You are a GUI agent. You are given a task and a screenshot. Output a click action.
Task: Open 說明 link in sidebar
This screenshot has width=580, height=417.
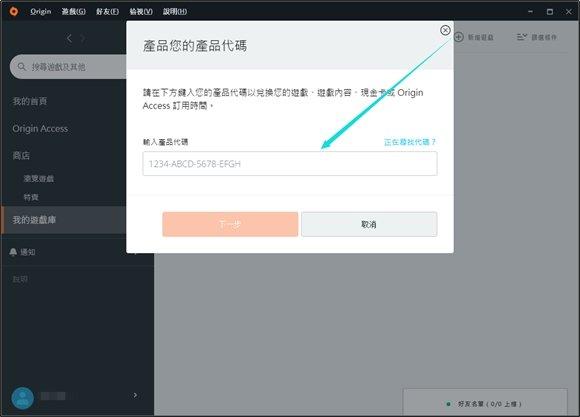pos(20,279)
